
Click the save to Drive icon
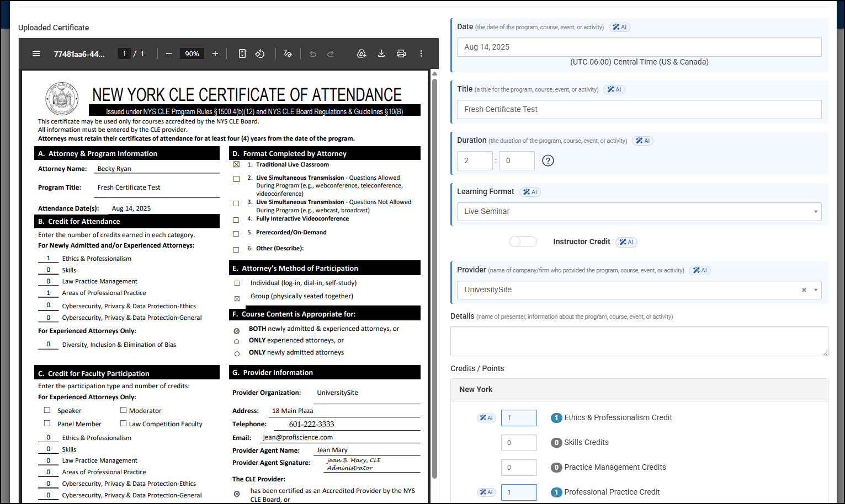362,53
